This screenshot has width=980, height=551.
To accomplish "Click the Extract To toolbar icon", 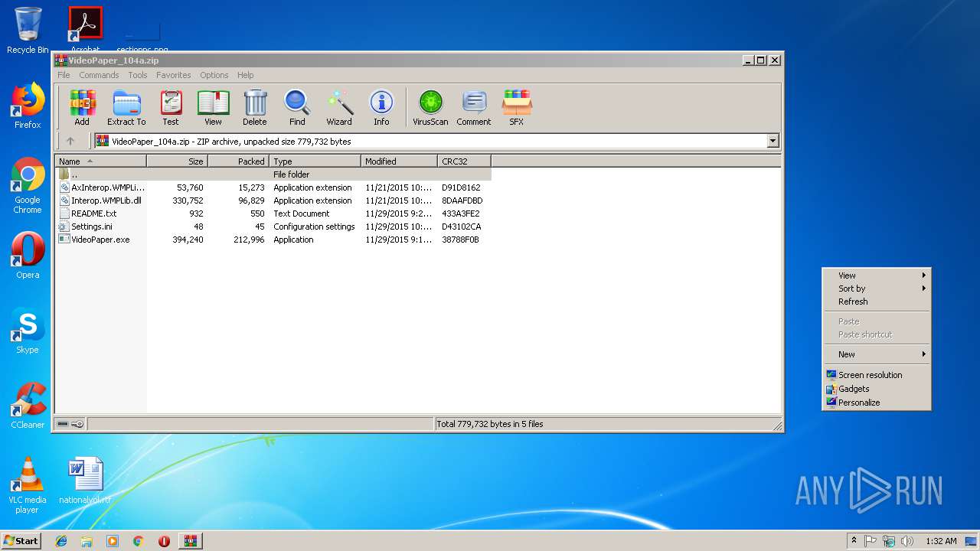I will coord(126,108).
